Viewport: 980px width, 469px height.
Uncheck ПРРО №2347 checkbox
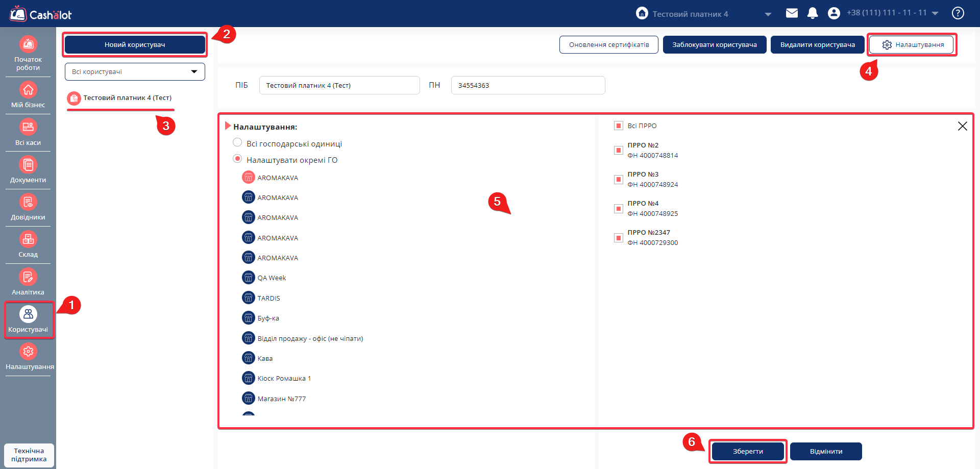[619, 238]
